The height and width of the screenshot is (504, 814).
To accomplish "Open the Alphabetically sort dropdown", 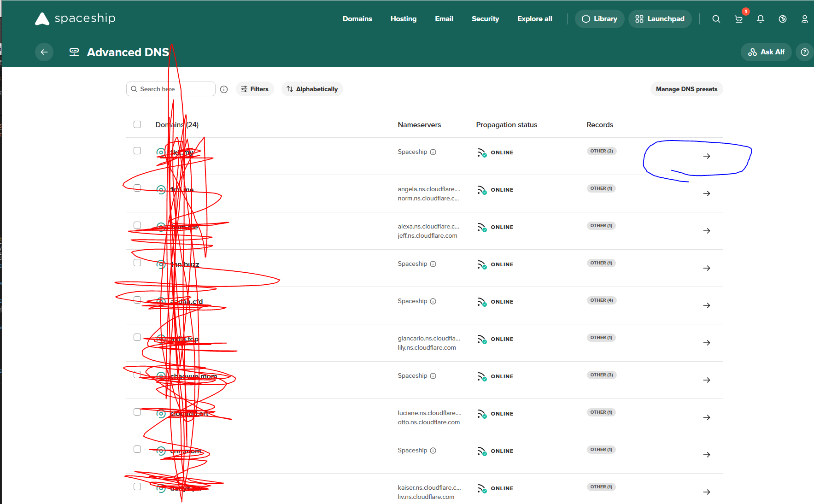I will 312,89.
